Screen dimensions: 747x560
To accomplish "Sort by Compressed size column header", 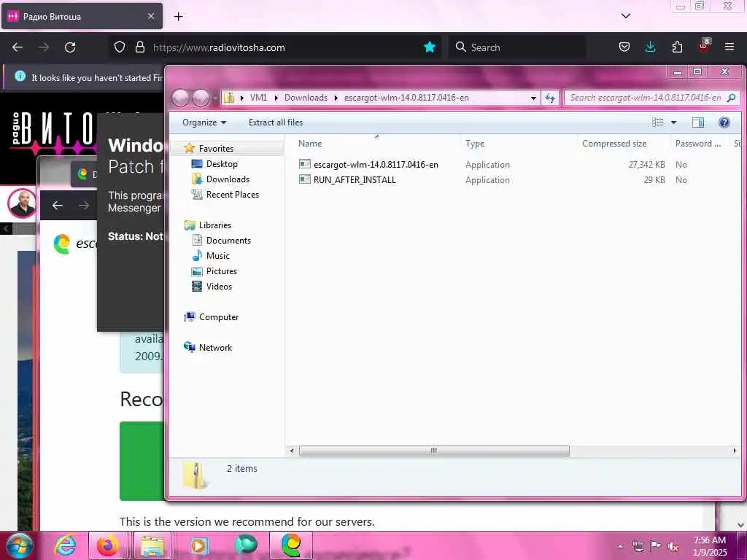I will click(x=614, y=144).
